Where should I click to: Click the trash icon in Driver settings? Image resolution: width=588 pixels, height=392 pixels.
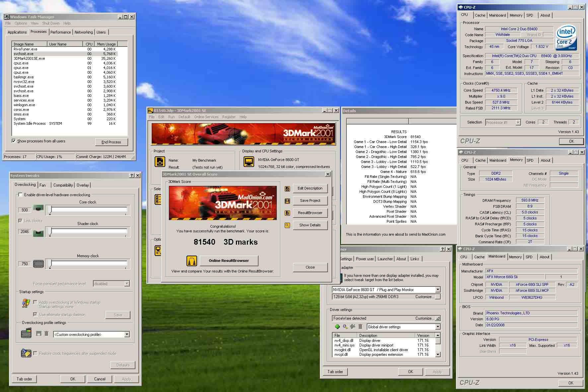(x=360, y=327)
